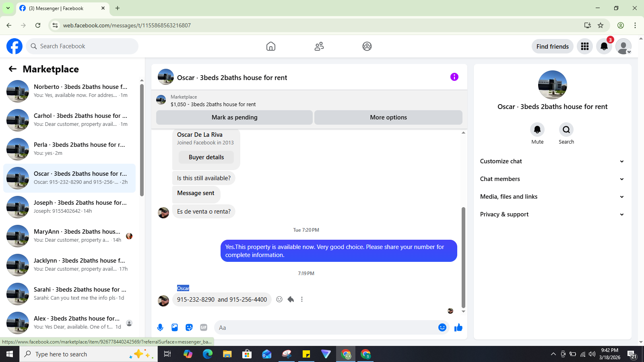Open the Windows notification center
644x362 pixels.
pyautogui.click(x=632, y=354)
